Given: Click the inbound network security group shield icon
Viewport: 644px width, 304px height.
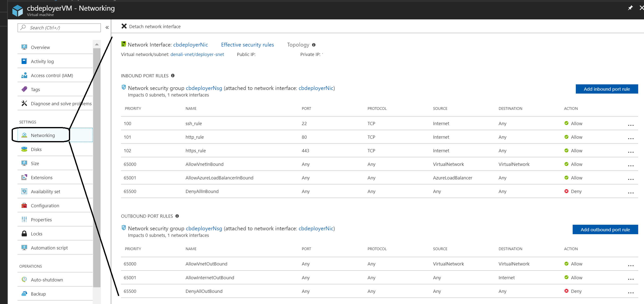Looking at the screenshot, I should 124,87.
